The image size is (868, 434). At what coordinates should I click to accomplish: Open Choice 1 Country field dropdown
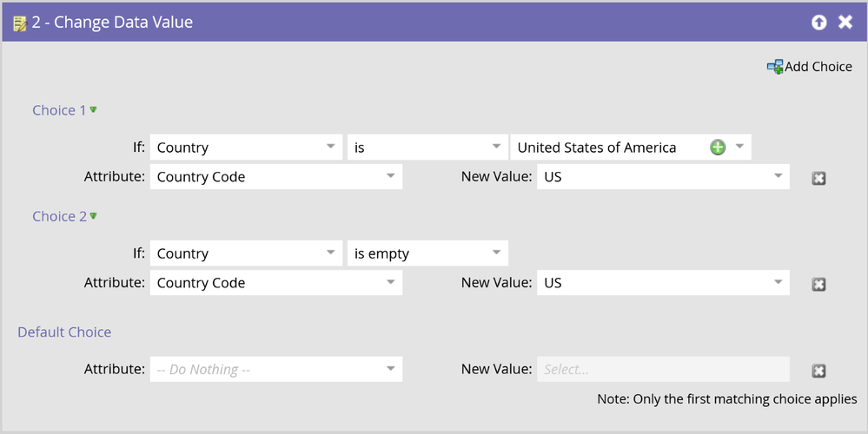click(x=331, y=147)
